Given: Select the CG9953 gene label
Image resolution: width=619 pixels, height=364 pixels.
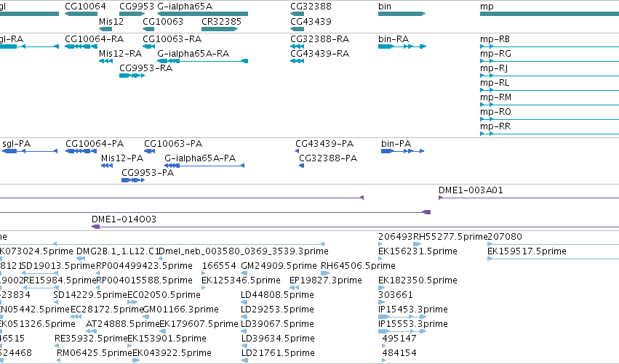Looking at the screenshot, I should coord(137,7).
